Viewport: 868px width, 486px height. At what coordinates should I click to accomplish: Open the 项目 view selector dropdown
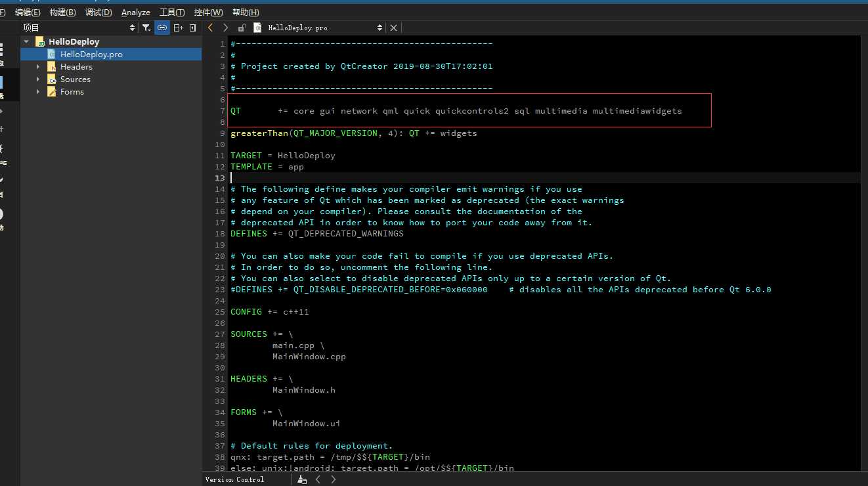[78, 28]
